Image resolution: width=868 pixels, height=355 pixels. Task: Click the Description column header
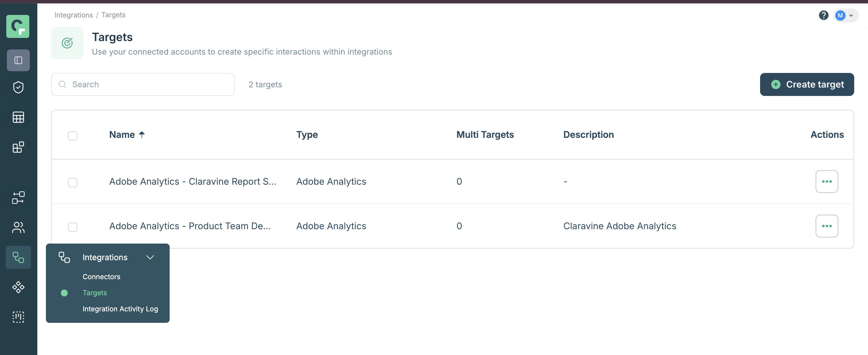588,134
